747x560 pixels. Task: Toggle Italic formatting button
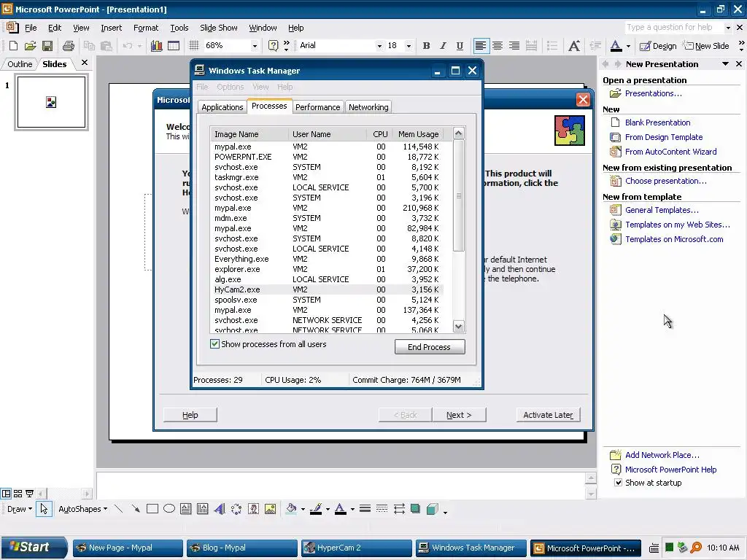[443, 46]
